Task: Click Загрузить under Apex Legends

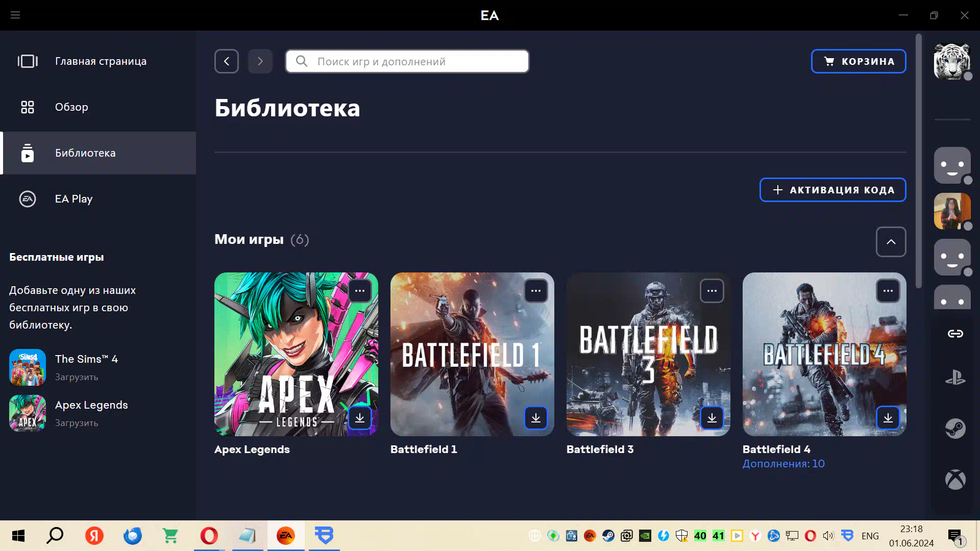Action: click(77, 423)
